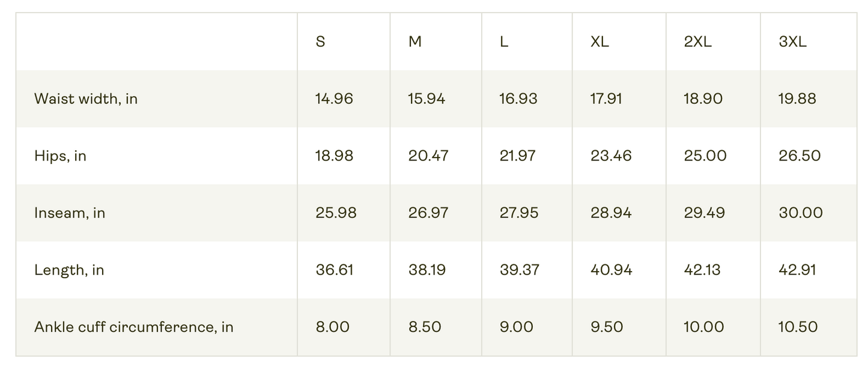
Task: Click the 3XL hips value 26.50
Action: click(800, 156)
